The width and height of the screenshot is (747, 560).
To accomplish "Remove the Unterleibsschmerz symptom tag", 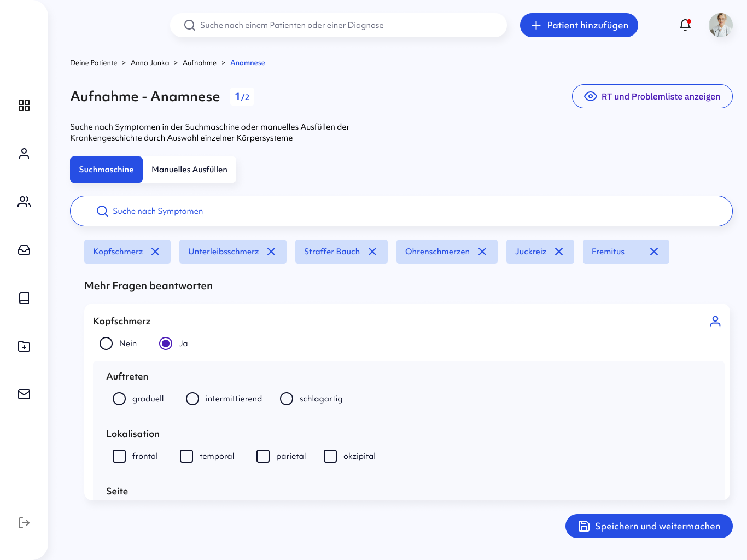I will (271, 252).
